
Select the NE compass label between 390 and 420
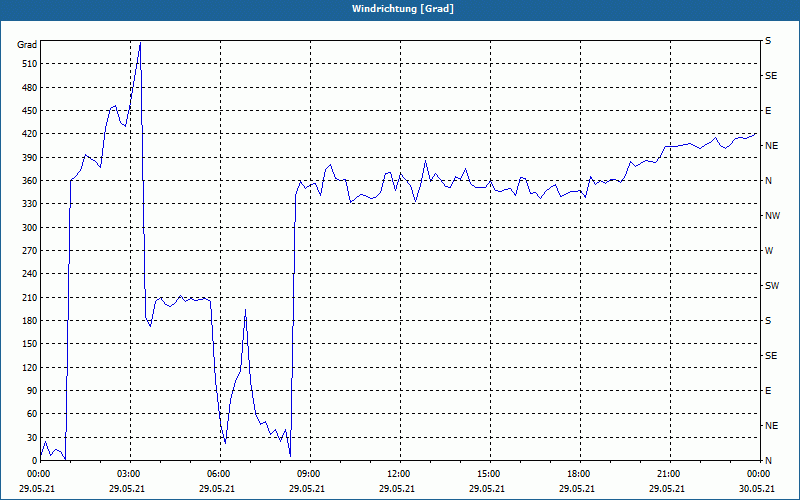coord(771,146)
